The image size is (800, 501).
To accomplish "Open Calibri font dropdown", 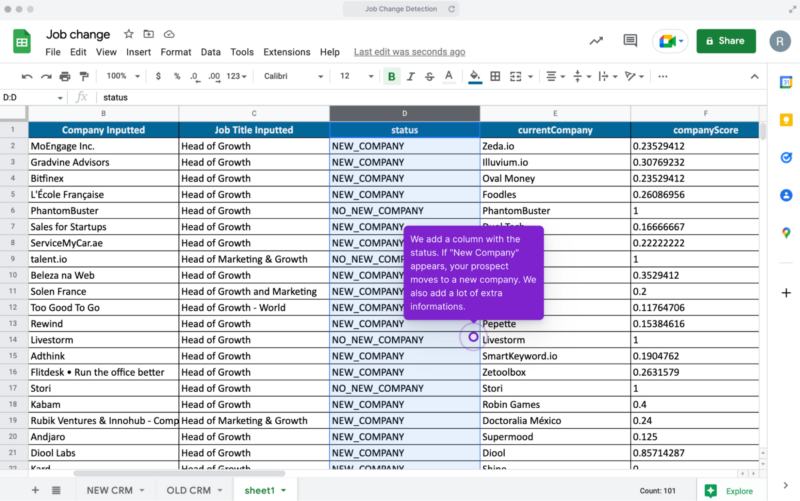I will [x=293, y=76].
